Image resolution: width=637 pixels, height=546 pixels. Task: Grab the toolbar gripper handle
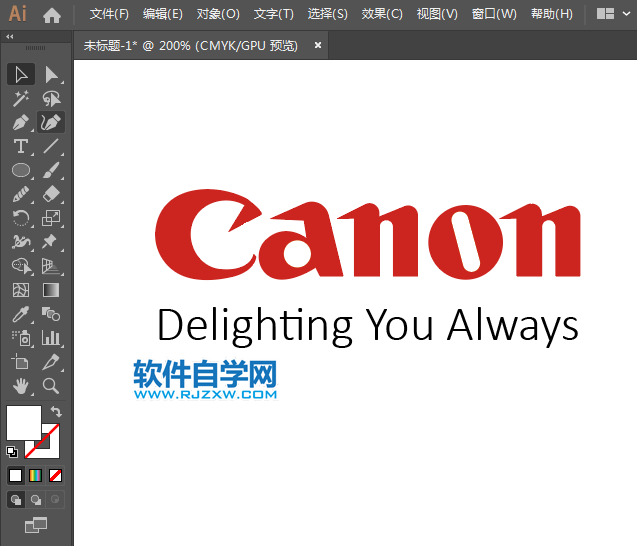pos(36,48)
